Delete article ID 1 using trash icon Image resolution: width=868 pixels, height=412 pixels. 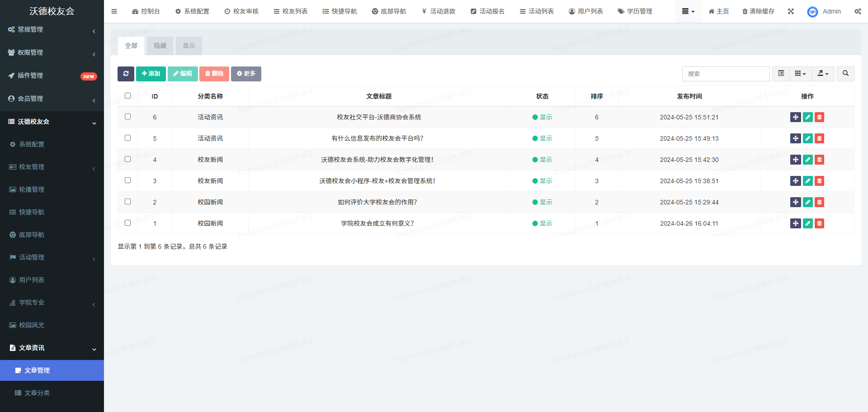[x=819, y=223]
